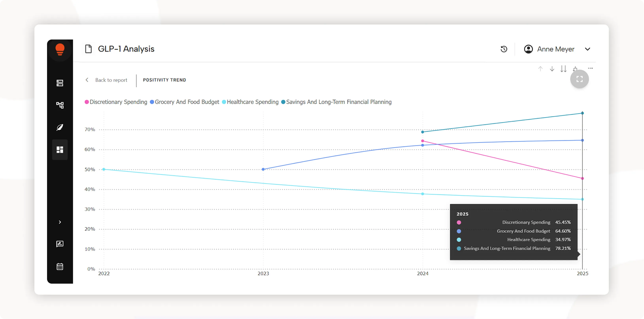Toggle Savings And Long-Term Financial Planning legend series

[336, 102]
